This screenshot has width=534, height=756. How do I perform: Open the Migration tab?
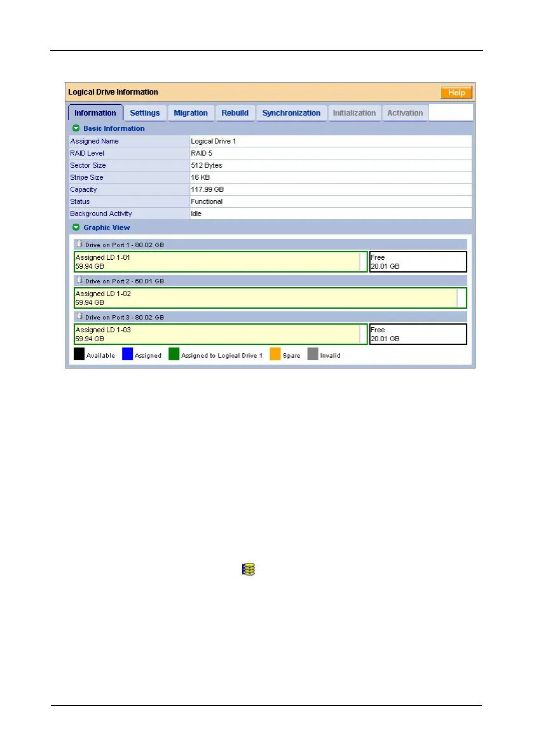(191, 113)
